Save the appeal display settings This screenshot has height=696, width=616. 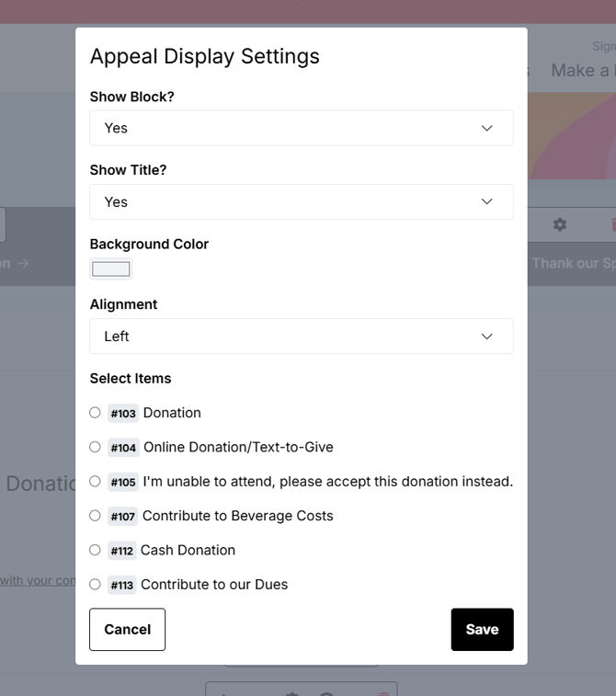[x=483, y=630]
